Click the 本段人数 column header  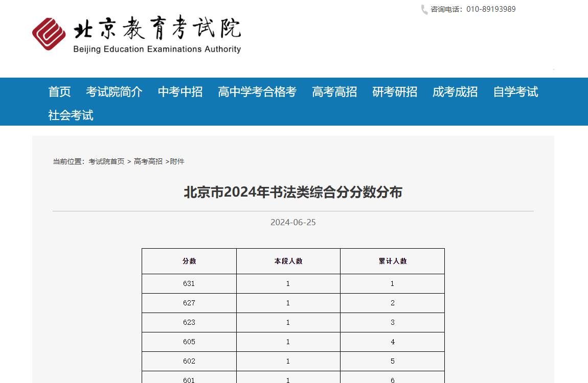(x=288, y=261)
